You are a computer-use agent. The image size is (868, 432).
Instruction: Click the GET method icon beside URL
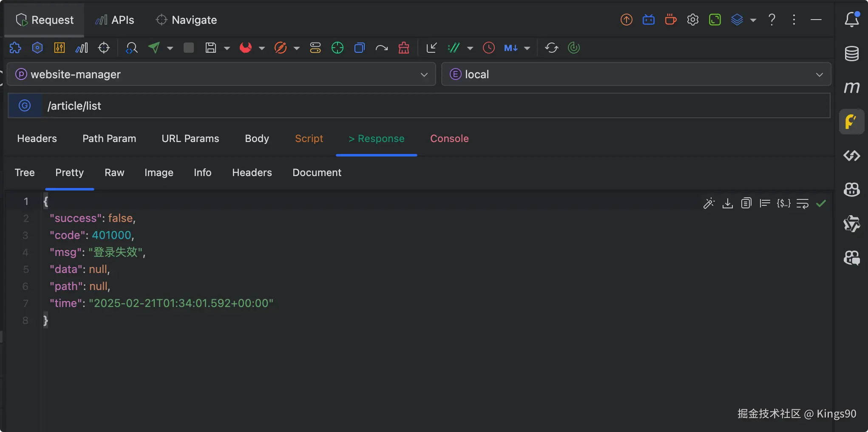tap(25, 105)
